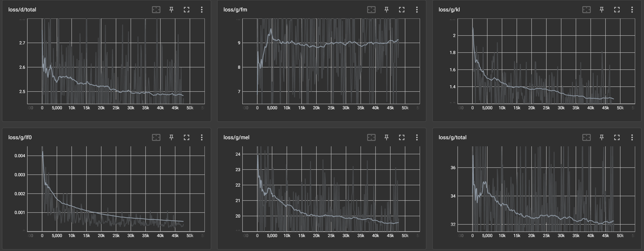Click the loss/g/mel chart title
This screenshot has height=251, width=644.
pyautogui.click(x=236, y=137)
